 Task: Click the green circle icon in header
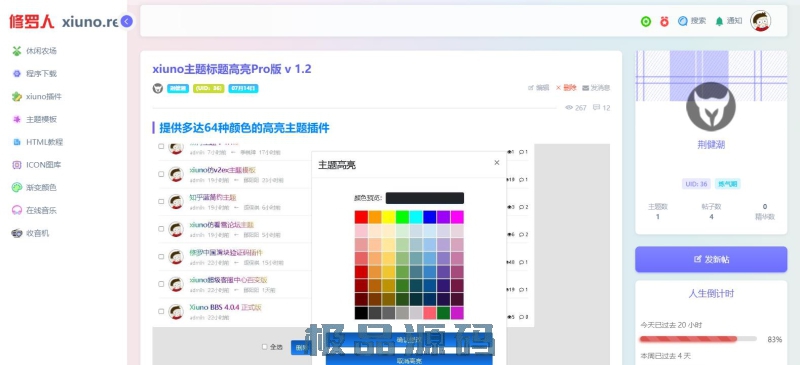tap(646, 21)
